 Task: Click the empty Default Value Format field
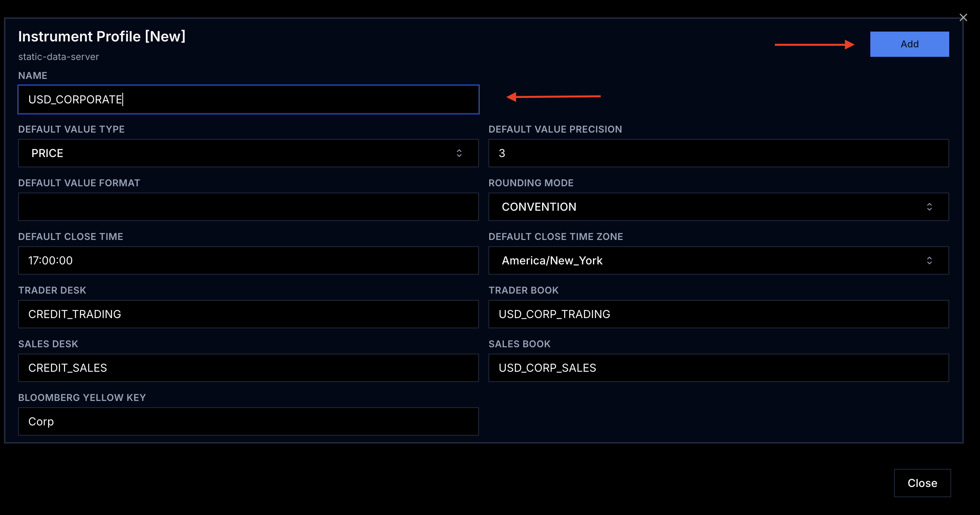(249, 207)
